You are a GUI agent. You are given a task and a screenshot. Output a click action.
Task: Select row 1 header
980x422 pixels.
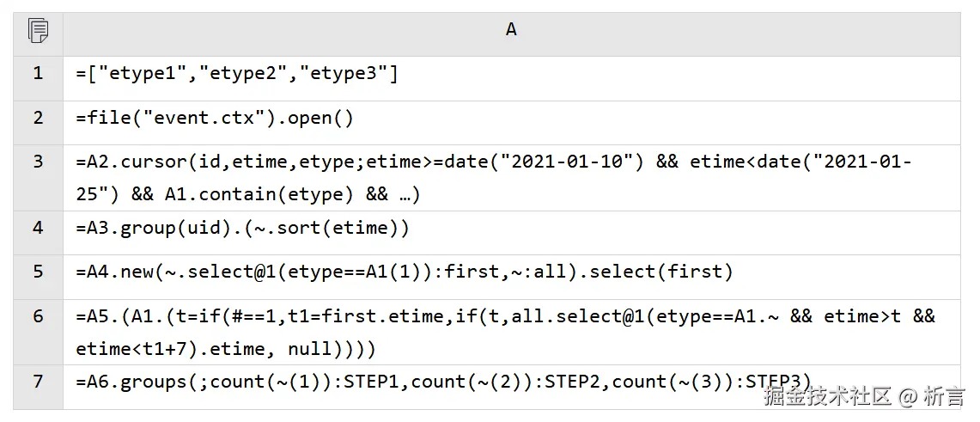point(38,74)
